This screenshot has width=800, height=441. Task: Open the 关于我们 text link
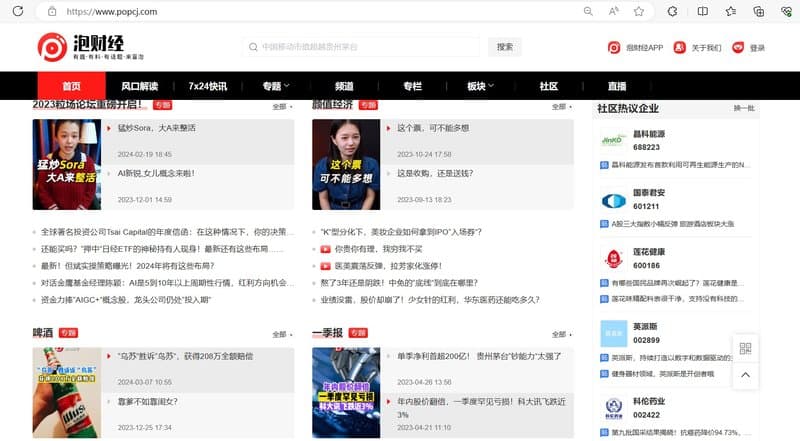pos(706,47)
